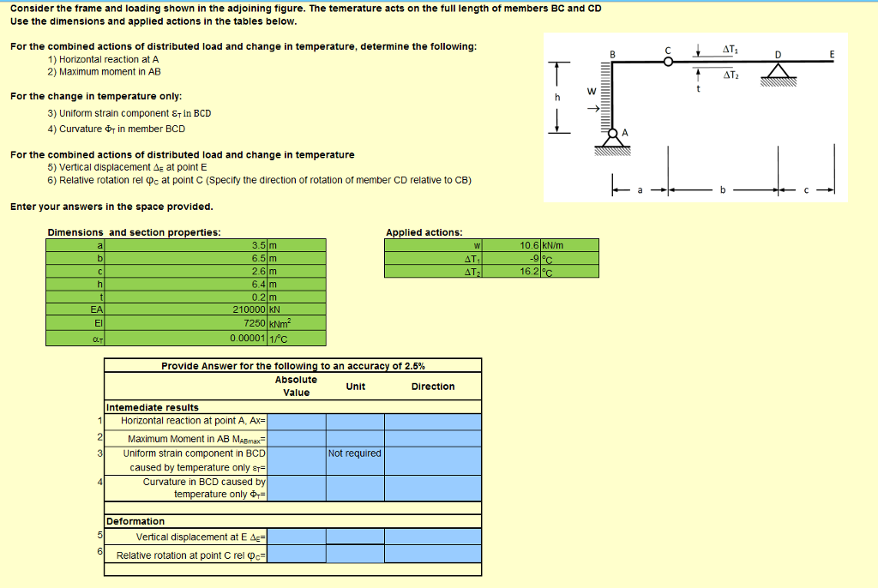Click the Absolute Value cell for uniform strain εT
This screenshot has width=878, height=588.
point(296,460)
